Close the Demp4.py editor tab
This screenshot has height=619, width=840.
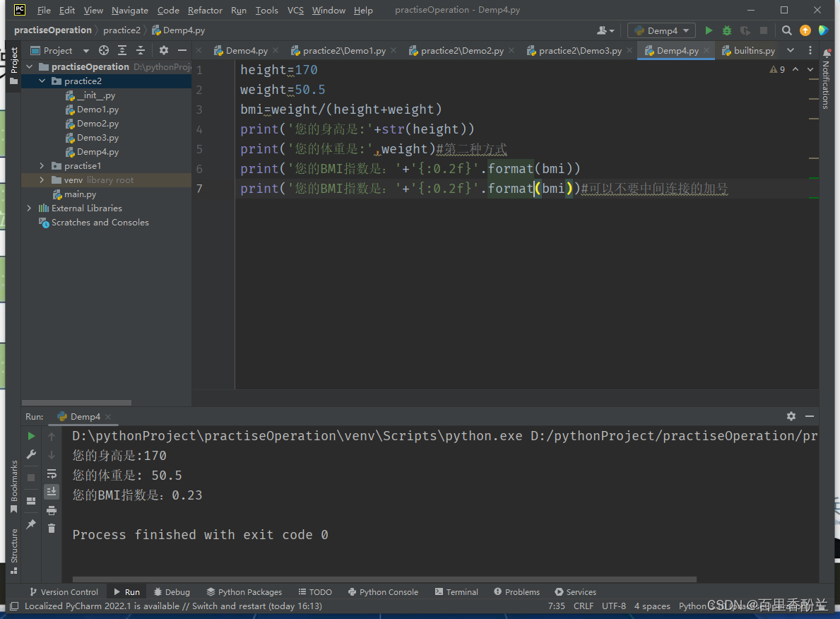[706, 50]
